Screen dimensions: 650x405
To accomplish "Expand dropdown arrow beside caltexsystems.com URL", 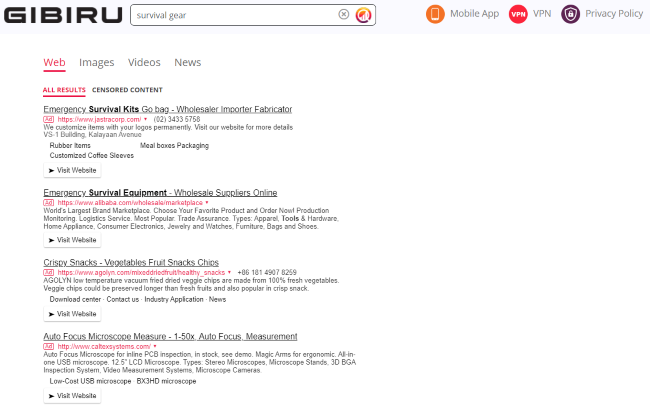I will [155, 346].
